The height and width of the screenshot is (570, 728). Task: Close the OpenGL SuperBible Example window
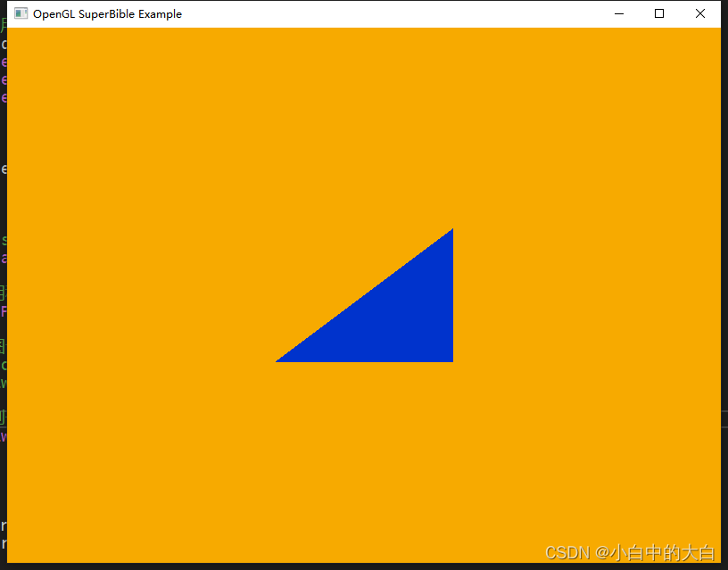700,14
